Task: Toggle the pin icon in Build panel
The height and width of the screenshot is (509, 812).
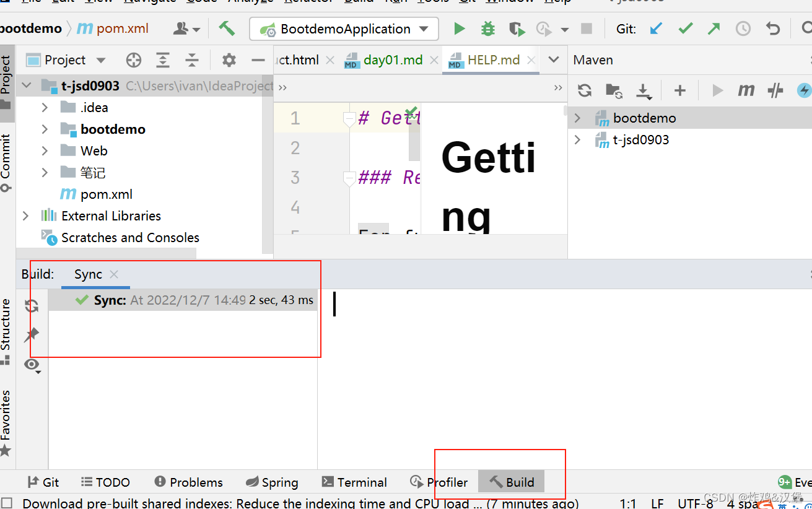Action: pyautogui.click(x=31, y=335)
